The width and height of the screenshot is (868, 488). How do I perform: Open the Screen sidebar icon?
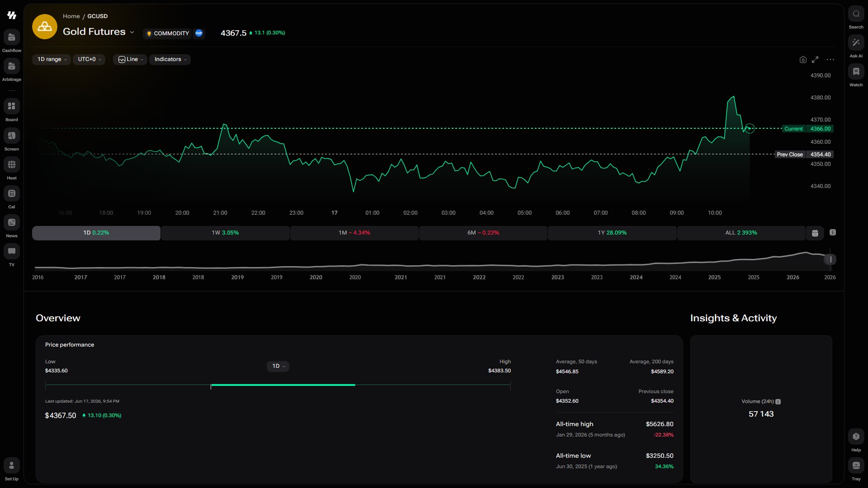click(x=12, y=136)
